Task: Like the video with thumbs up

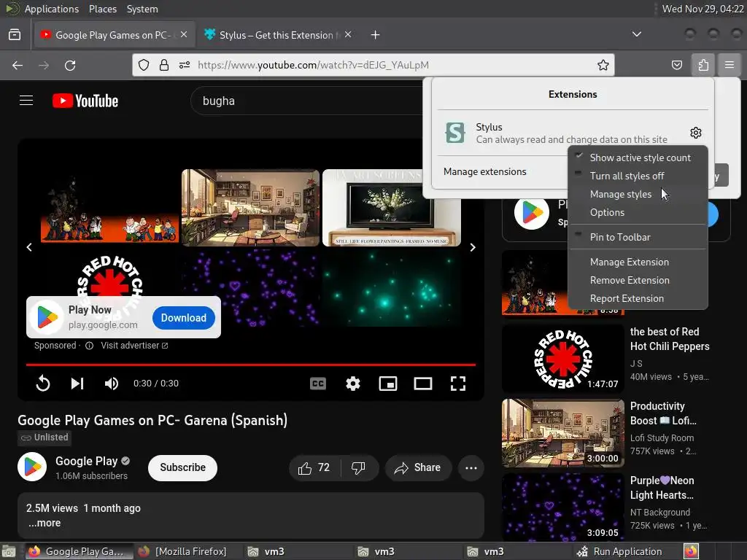Action: tap(314, 468)
